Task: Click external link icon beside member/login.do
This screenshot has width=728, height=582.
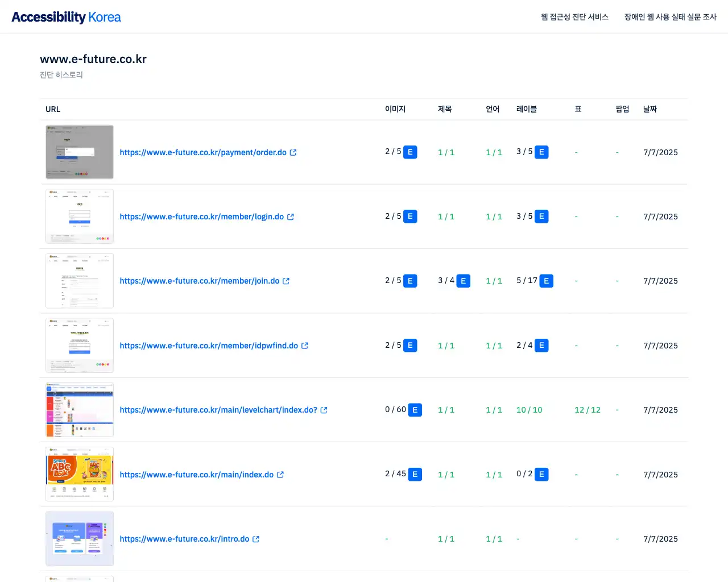Action: click(x=291, y=217)
